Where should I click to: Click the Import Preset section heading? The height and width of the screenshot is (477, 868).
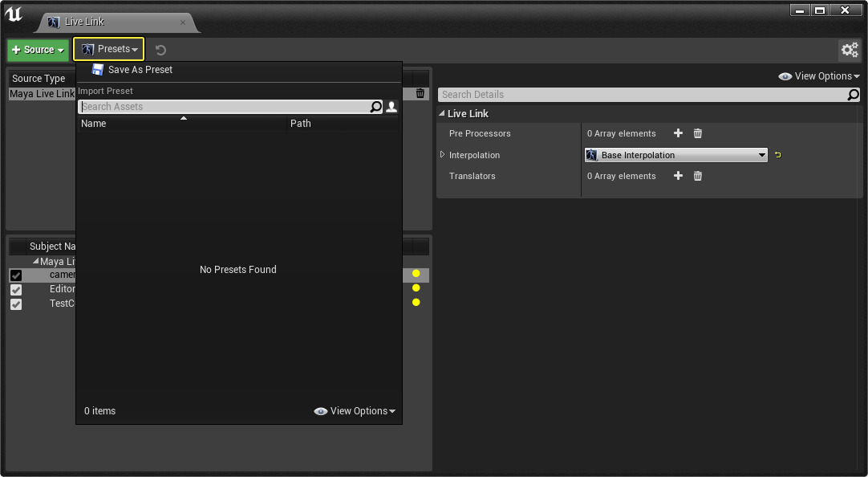point(105,91)
